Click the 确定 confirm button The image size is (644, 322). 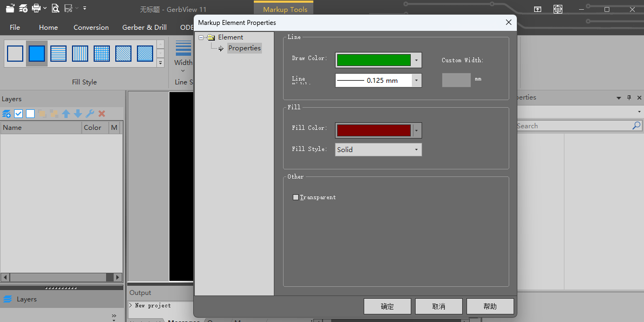387,306
